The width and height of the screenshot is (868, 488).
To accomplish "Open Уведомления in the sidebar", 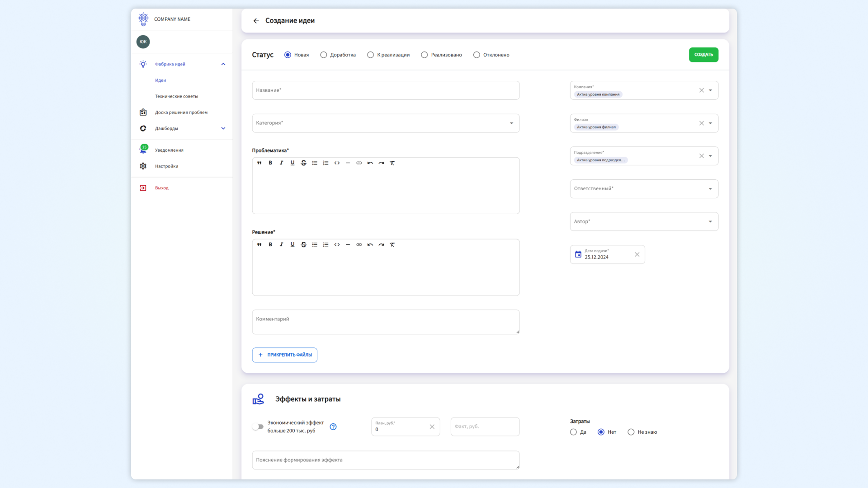I will pos(169,150).
